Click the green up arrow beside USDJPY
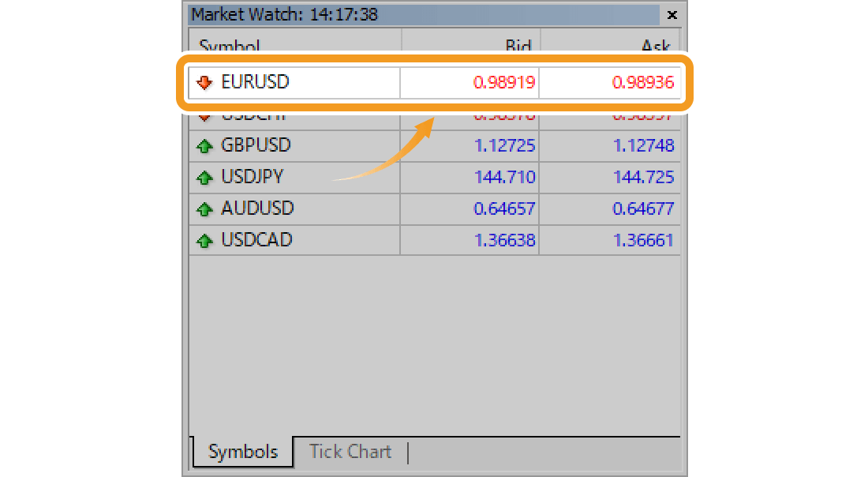 tap(205, 178)
